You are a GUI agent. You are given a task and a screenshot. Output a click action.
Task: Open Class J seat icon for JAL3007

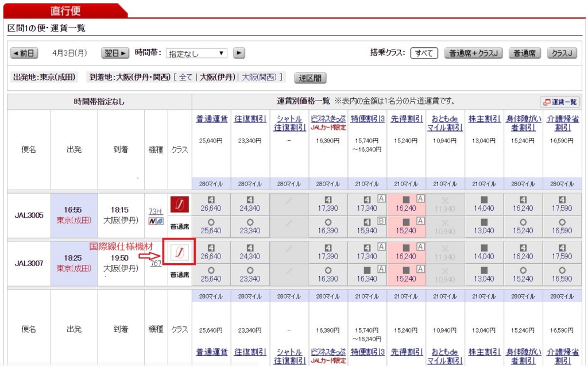(x=179, y=253)
